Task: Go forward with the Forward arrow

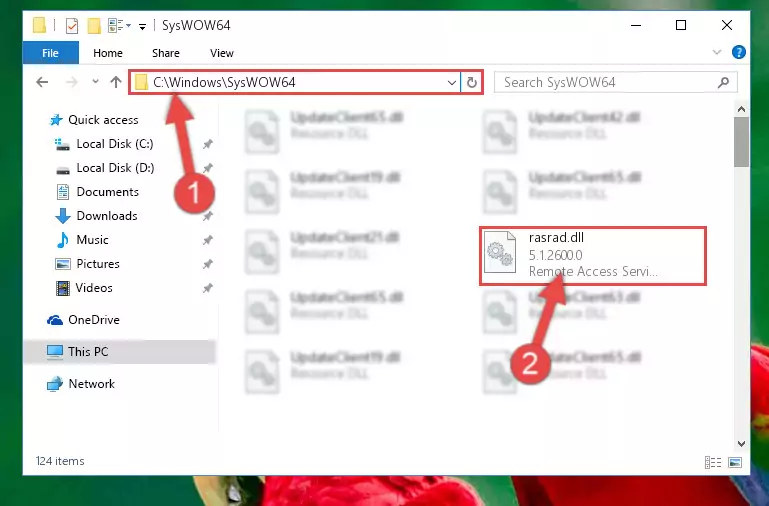Action: [72, 82]
